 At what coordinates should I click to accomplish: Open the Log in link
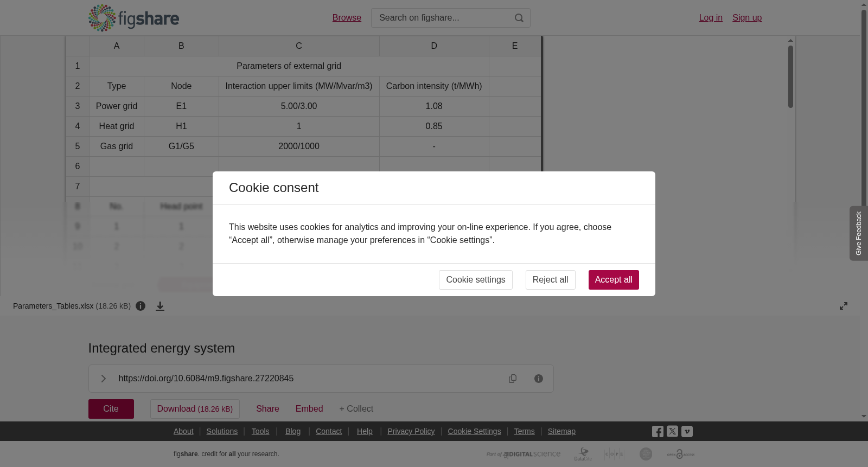pos(711,18)
